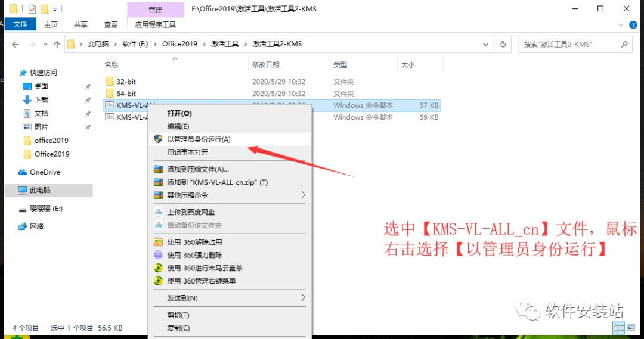Click the Forward navigation arrow
This screenshot has height=339, width=644.
click(32, 44)
